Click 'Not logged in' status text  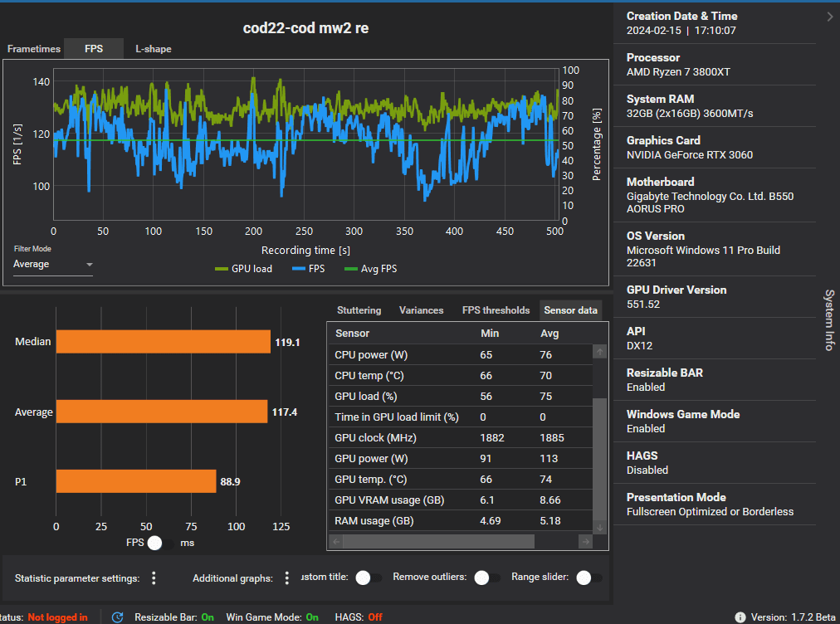point(57,617)
